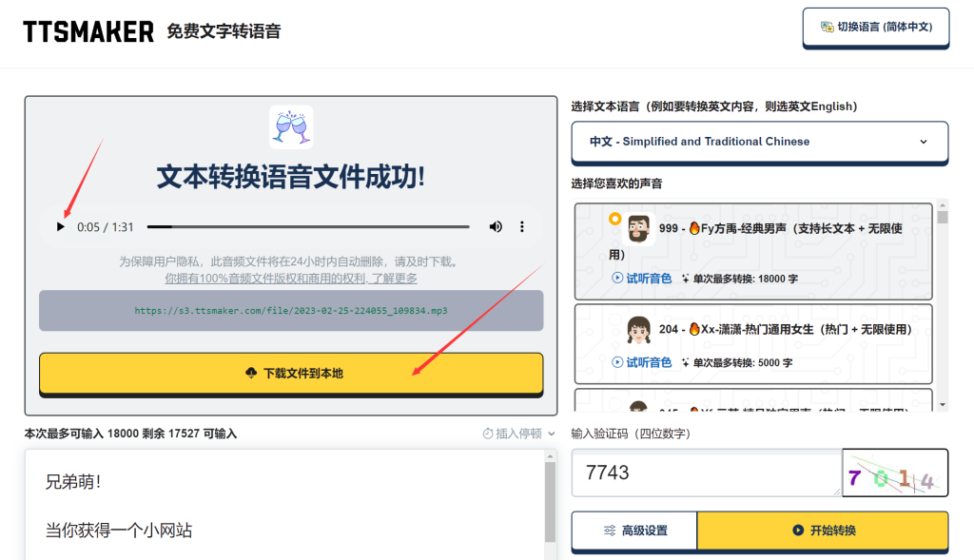Select radio button for voice 999

pyautogui.click(x=614, y=220)
